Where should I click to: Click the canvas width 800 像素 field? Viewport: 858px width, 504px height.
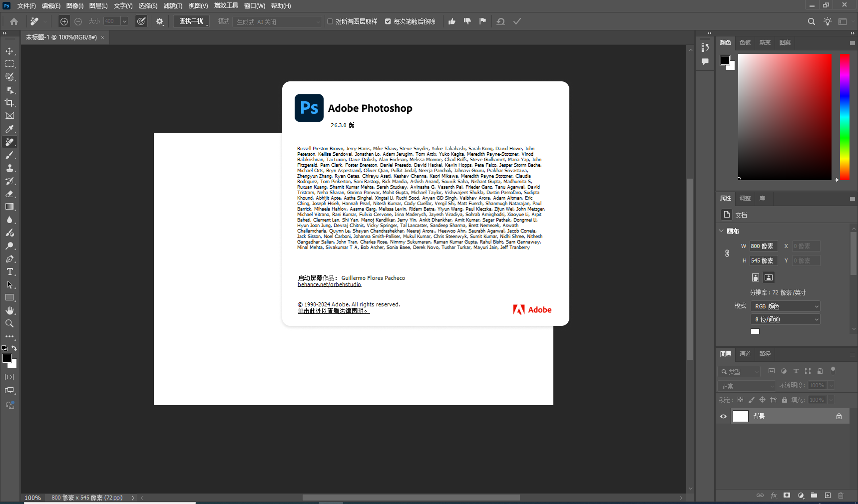click(764, 246)
